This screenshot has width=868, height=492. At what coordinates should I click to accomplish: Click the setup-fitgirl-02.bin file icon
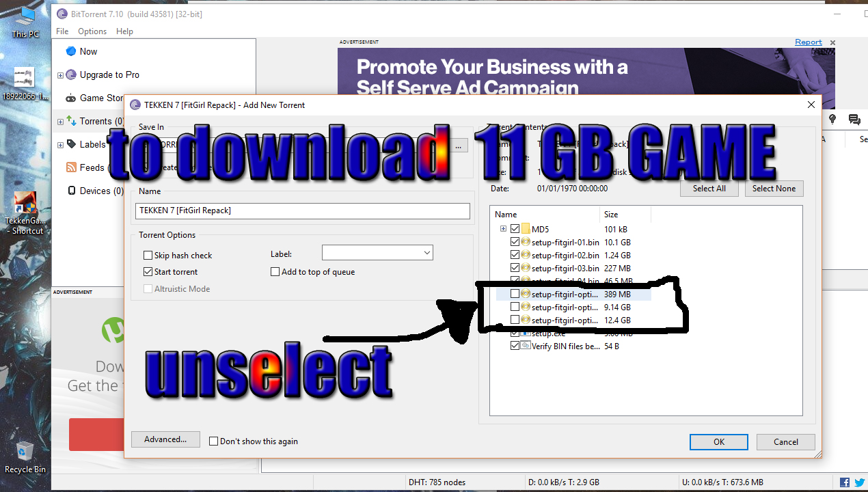(x=526, y=255)
